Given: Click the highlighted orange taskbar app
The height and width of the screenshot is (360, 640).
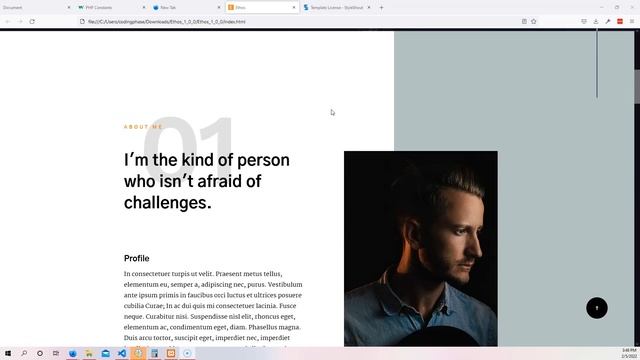Looking at the screenshot, I should 138,353.
